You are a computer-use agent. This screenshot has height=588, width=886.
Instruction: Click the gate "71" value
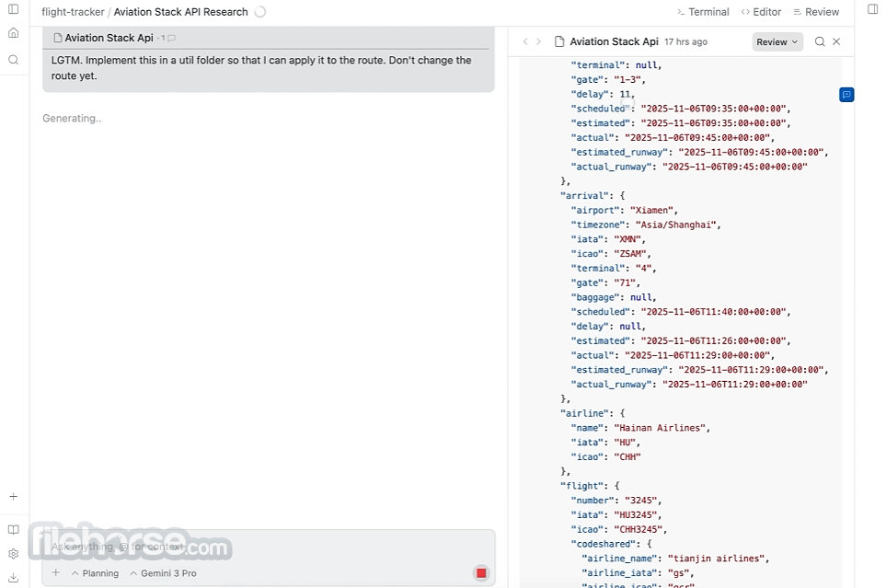pyautogui.click(x=626, y=282)
